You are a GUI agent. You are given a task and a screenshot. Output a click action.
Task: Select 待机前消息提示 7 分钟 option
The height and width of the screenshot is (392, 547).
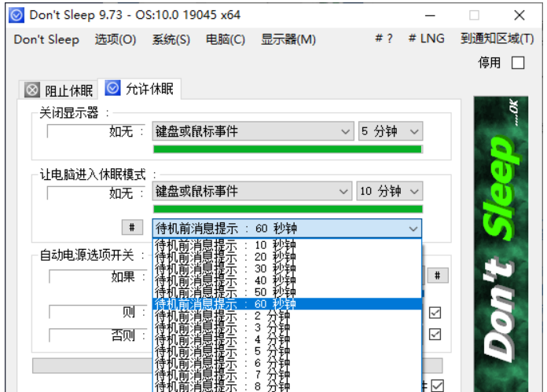click(x=287, y=375)
